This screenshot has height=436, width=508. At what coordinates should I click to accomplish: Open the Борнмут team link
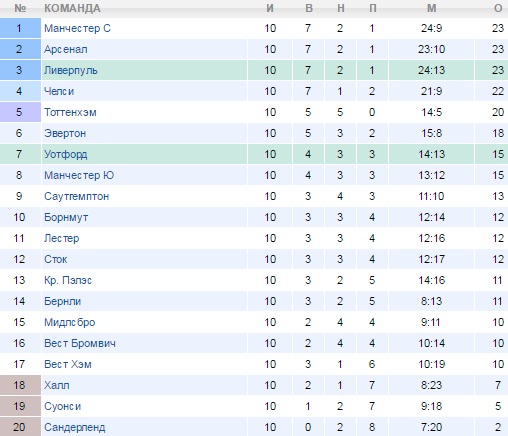coord(66,217)
